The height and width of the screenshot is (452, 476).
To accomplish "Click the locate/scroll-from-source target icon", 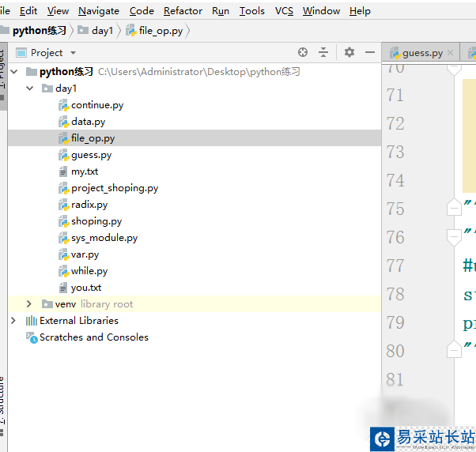I will 302,52.
